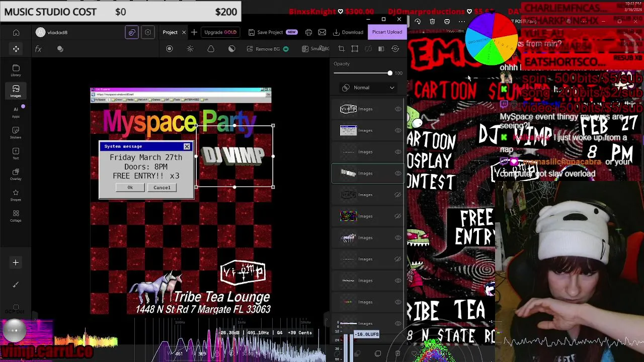Click the opacity value 100
The width and height of the screenshot is (644, 362).
[398, 73]
